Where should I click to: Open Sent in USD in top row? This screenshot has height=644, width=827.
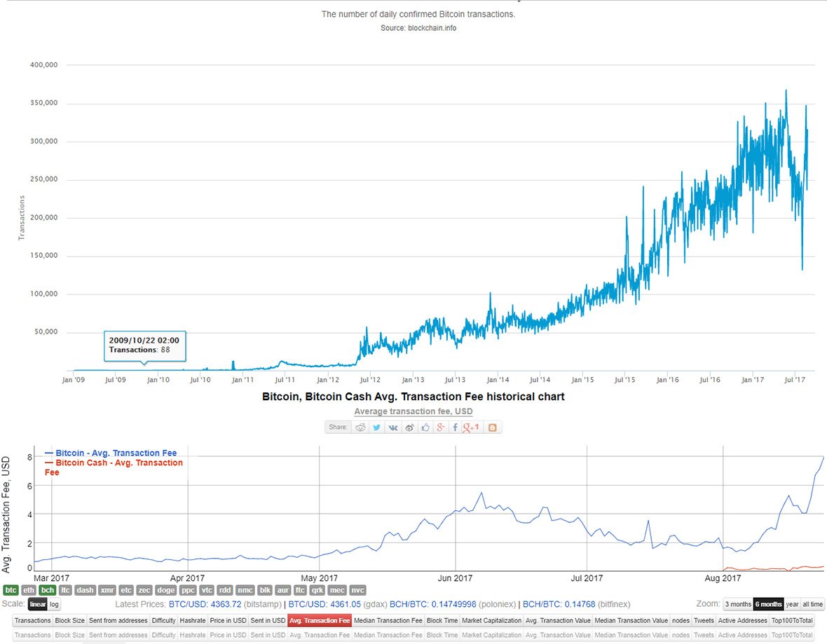coord(268,621)
